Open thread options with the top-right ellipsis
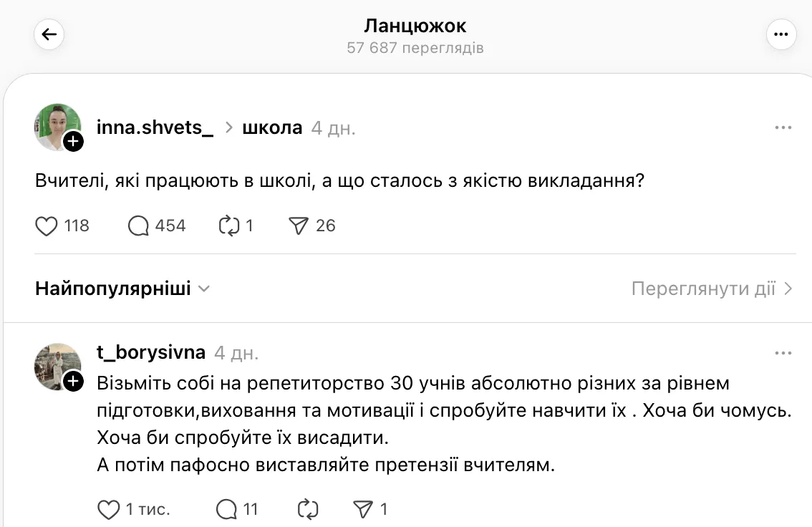This screenshot has height=527, width=812. coord(781,34)
